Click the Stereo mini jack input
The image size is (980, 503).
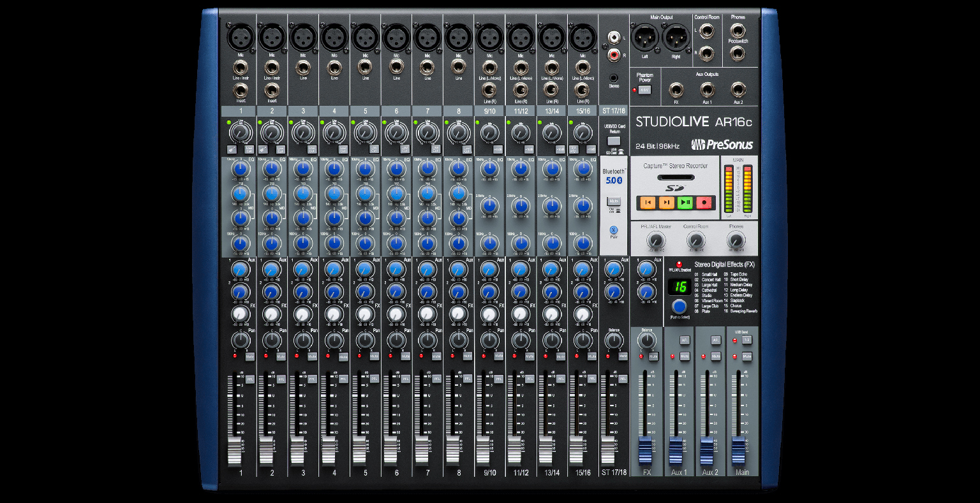[614, 78]
